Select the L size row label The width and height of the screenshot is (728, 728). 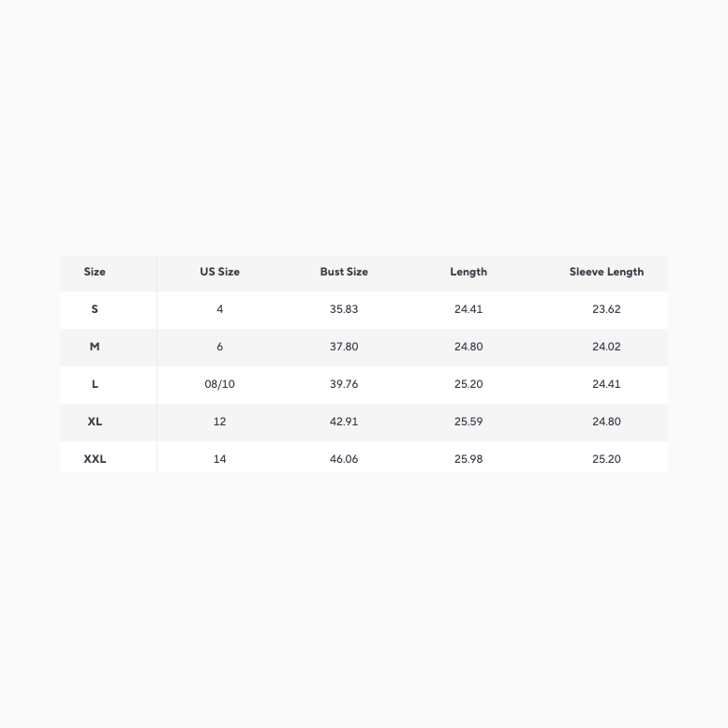click(x=95, y=384)
